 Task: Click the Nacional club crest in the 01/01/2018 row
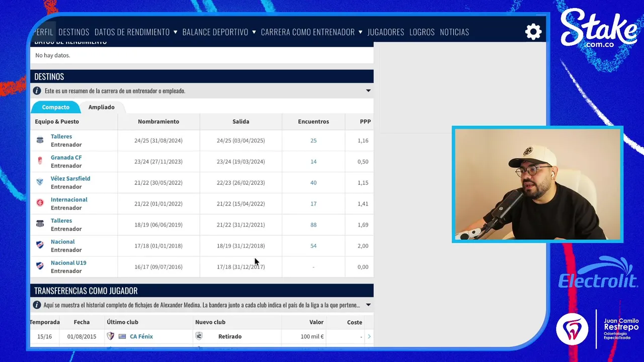click(x=40, y=245)
